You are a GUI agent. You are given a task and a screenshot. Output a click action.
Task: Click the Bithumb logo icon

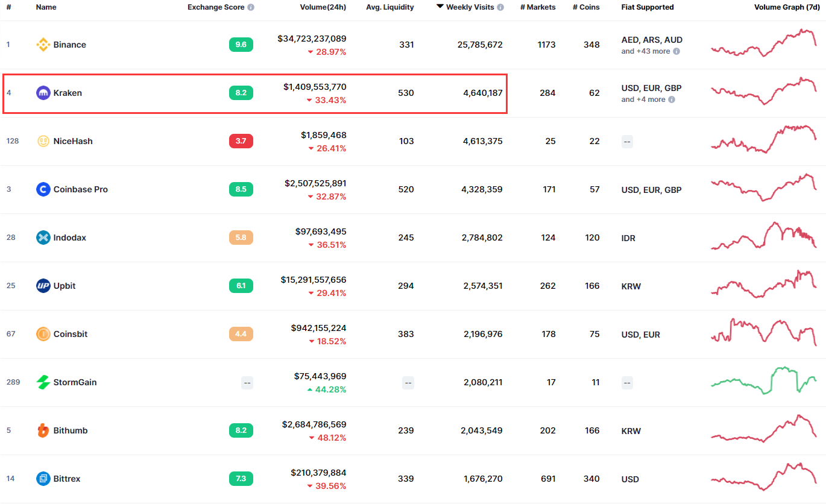[x=43, y=430]
